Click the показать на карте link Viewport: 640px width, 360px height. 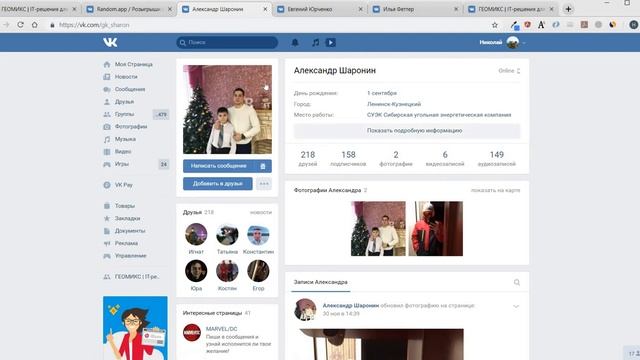coord(495,190)
